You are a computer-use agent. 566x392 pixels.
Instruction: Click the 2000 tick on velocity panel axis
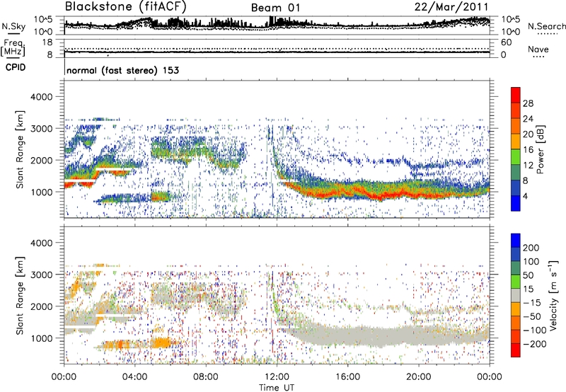tap(42, 306)
